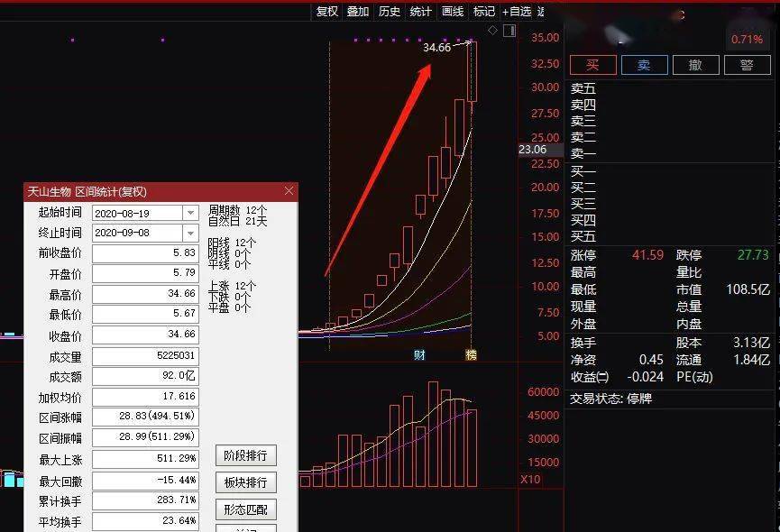Open 历史 from the chart toolbar
The height and width of the screenshot is (532, 780).
pyautogui.click(x=390, y=11)
